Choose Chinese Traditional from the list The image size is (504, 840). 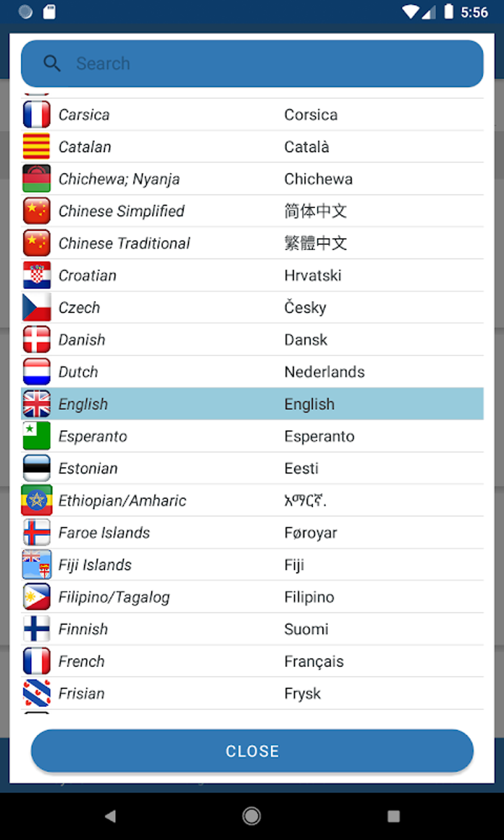(x=124, y=243)
